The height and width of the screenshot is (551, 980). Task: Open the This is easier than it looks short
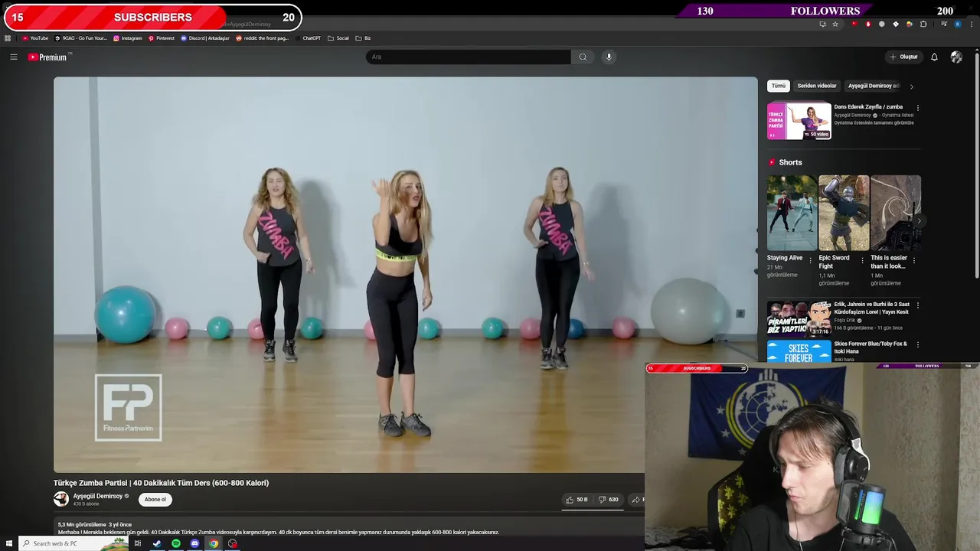pyautogui.click(x=888, y=262)
